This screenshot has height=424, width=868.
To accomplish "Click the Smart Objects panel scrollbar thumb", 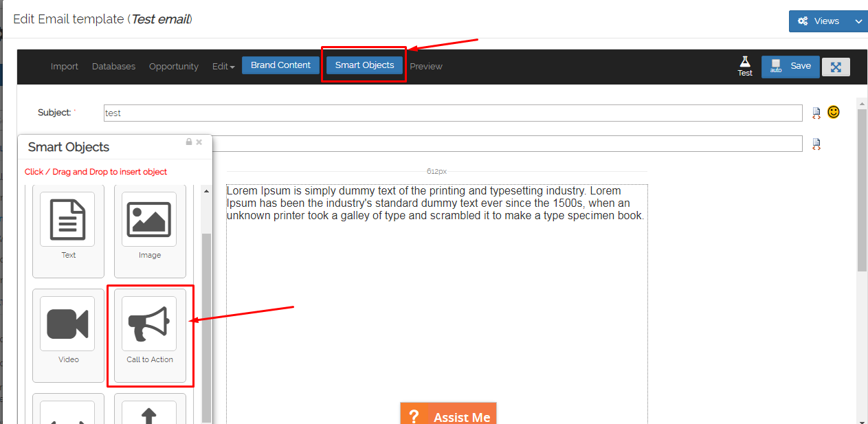I will click(206, 328).
